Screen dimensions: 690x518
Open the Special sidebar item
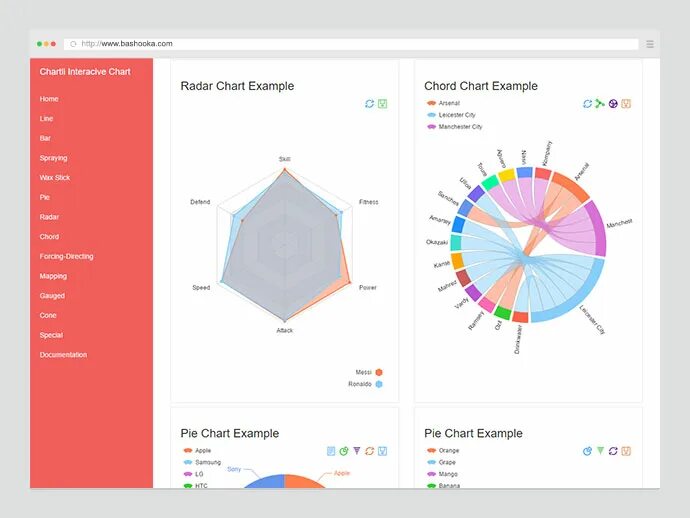[x=51, y=335]
